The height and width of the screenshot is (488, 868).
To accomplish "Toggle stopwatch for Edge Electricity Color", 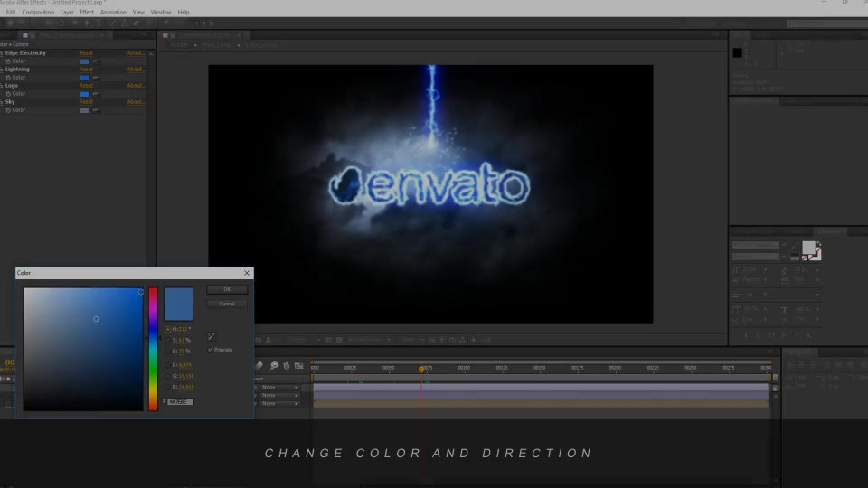I will 8,61.
